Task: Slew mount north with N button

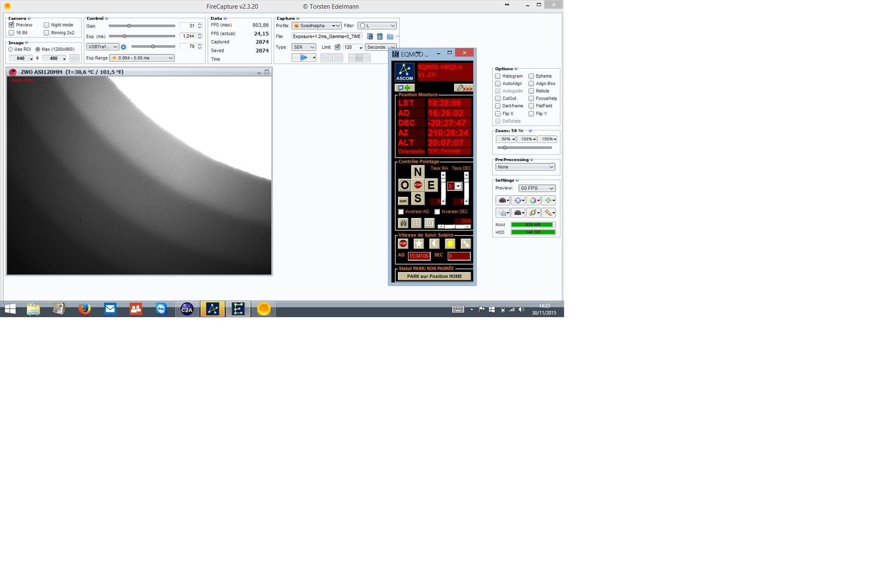Action: click(x=418, y=172)
